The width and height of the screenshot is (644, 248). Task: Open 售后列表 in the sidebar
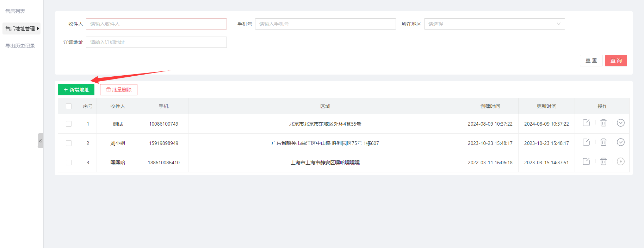click(x=15, y=11)
